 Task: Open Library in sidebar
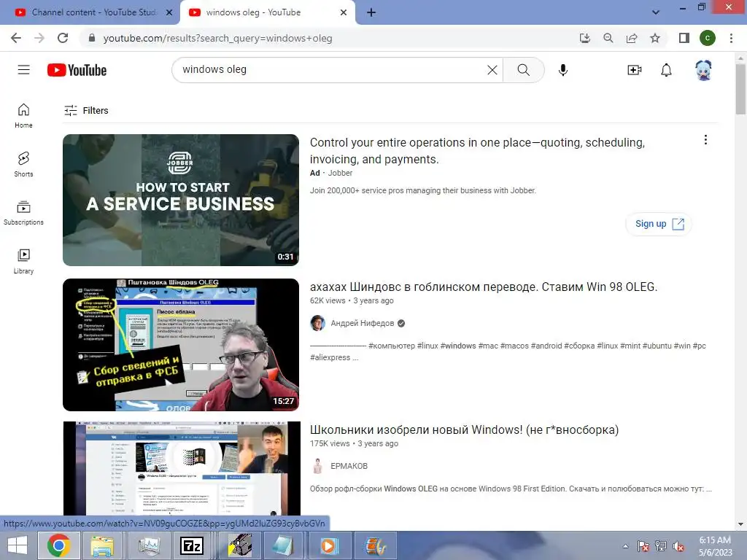(x=23, y=262)
